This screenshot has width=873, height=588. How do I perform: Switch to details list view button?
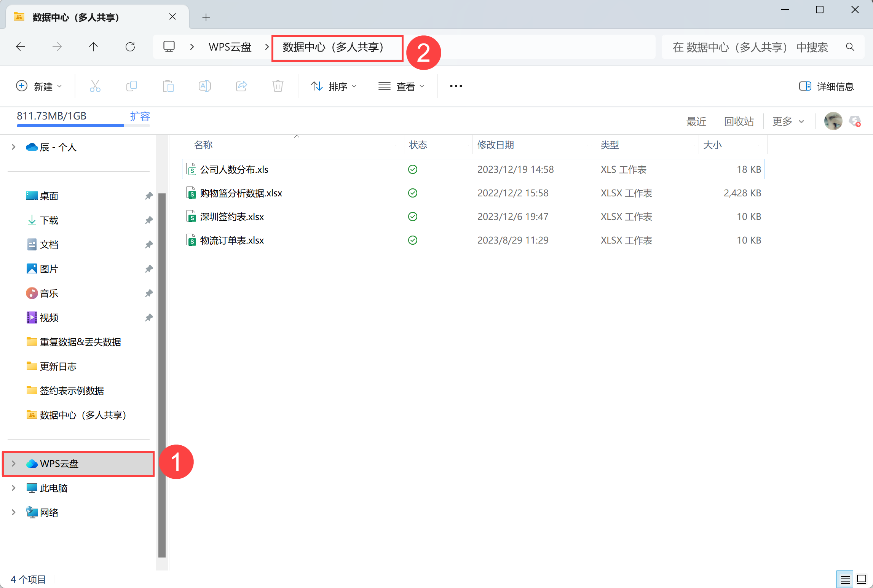point(845,579)
